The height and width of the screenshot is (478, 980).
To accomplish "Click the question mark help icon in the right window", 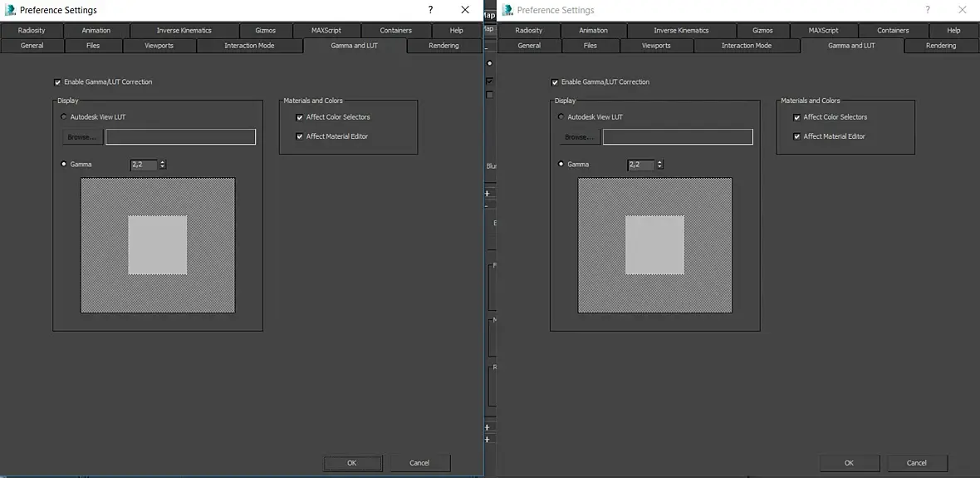I will click(928, 10).
